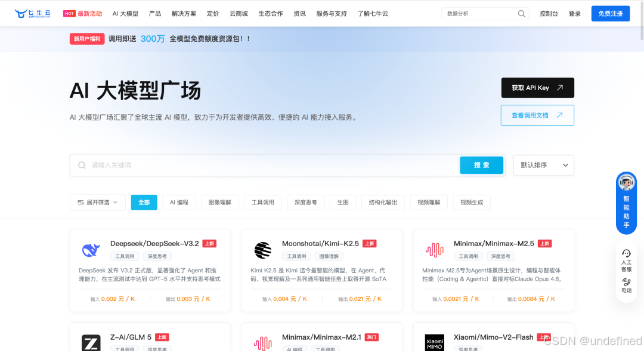Select the 图像理解 filter tab
The image size is (644, 351).
[x=219, y=203]
